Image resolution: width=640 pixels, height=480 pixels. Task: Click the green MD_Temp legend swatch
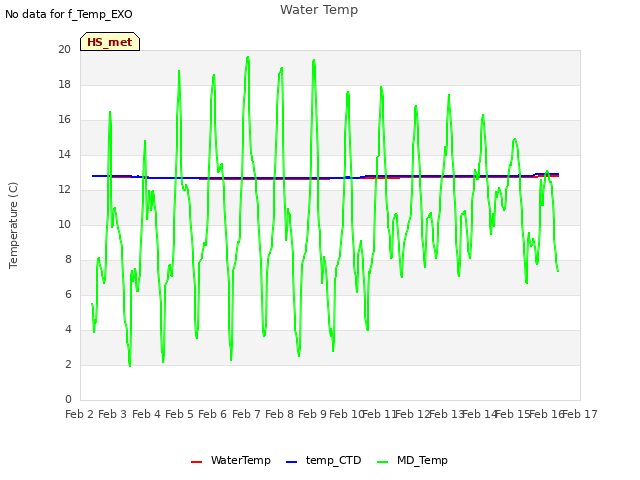point(382,462)
